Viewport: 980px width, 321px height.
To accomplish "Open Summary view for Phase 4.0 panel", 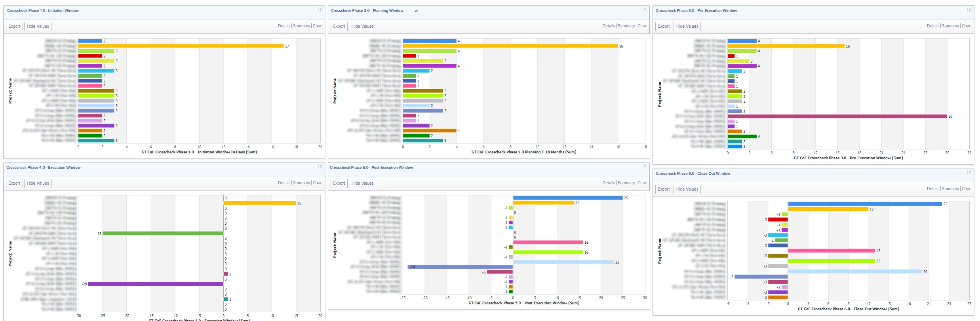I will pos(302,183).
